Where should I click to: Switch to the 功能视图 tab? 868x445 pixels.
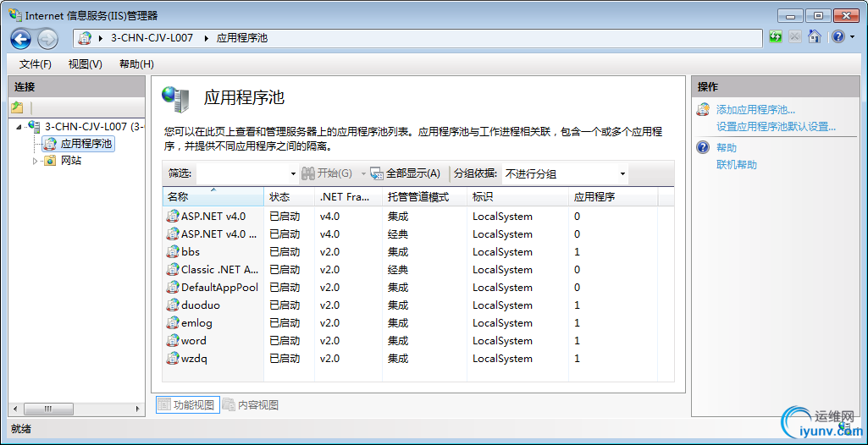pyautogui.click(x=188, y=404)
